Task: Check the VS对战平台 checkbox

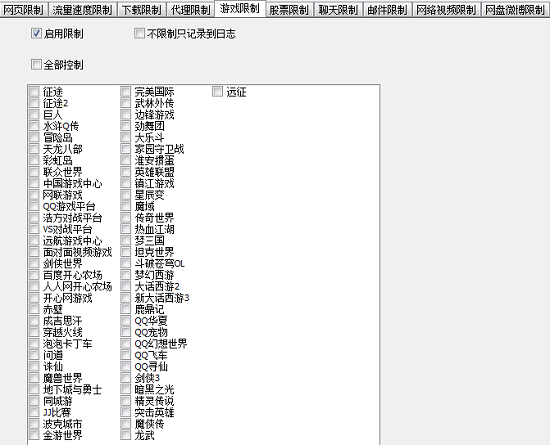Action: coord(34,229)
